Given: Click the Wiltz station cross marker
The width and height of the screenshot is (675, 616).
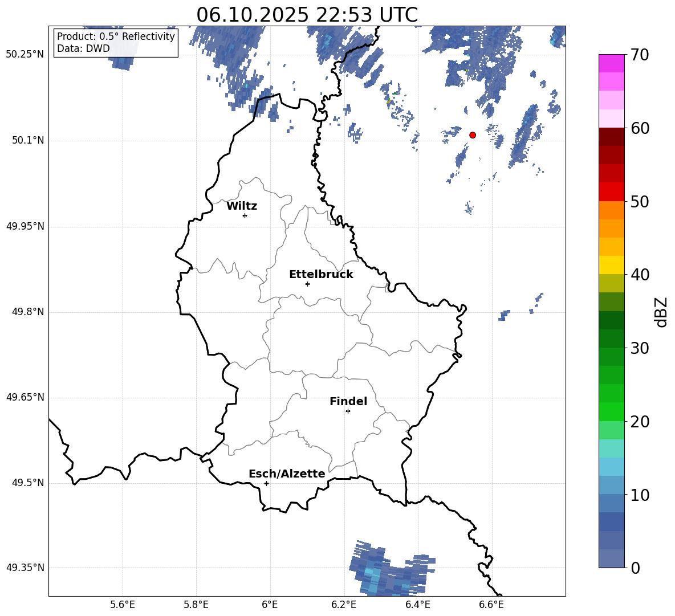Looking at the screenshot, I should [245, 215].
